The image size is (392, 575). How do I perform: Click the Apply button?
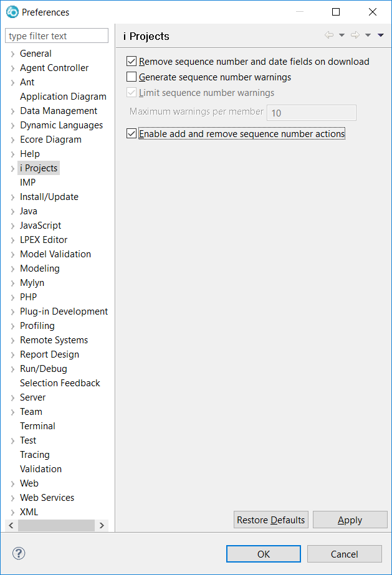(x=350, y=520)
